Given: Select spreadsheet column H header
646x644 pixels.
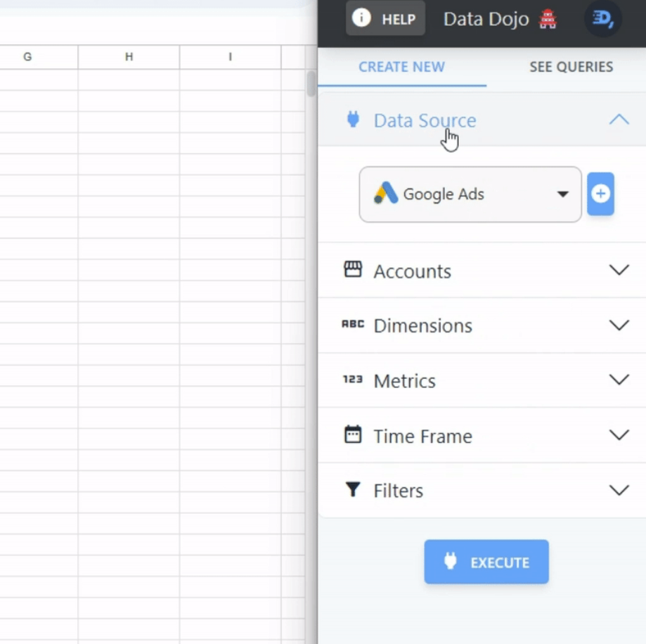Looking at the screenshot, I should pos(129,57).
